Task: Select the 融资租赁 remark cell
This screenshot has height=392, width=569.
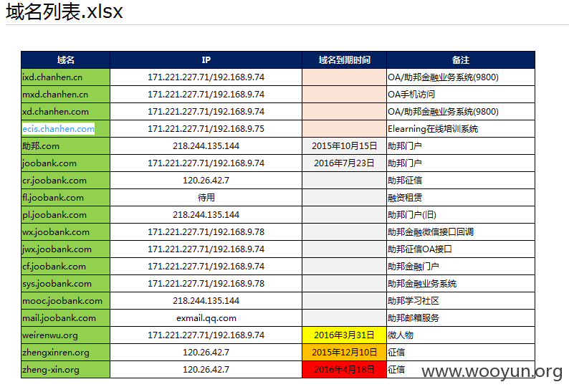Action: [461, 198]
